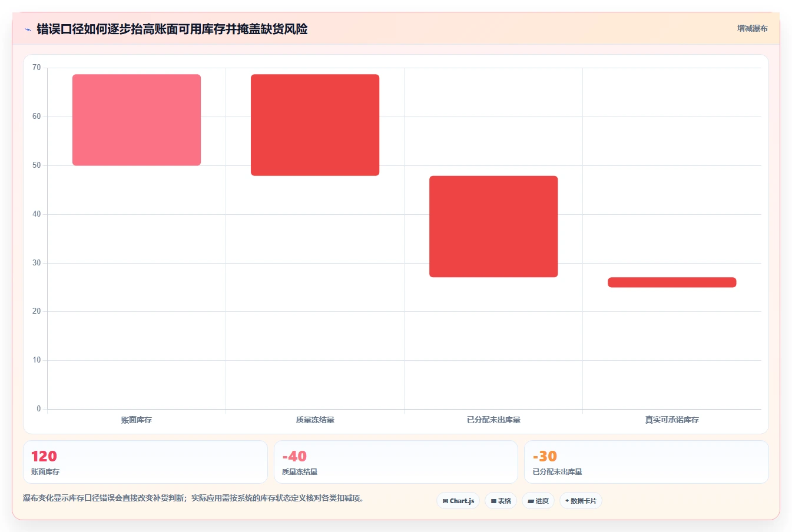
Task: Select the Chart.js chip
Action: (458, 501)
